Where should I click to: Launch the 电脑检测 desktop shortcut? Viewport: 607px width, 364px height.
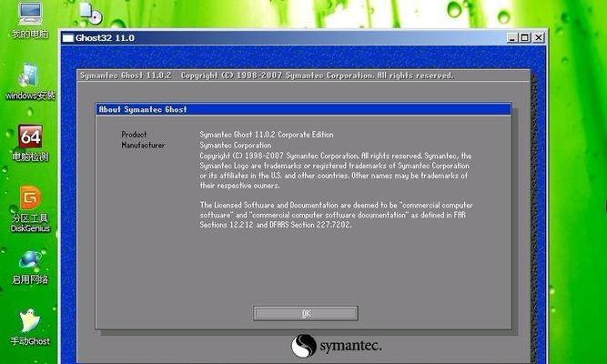pyautogui.click(x=30, y=143)
